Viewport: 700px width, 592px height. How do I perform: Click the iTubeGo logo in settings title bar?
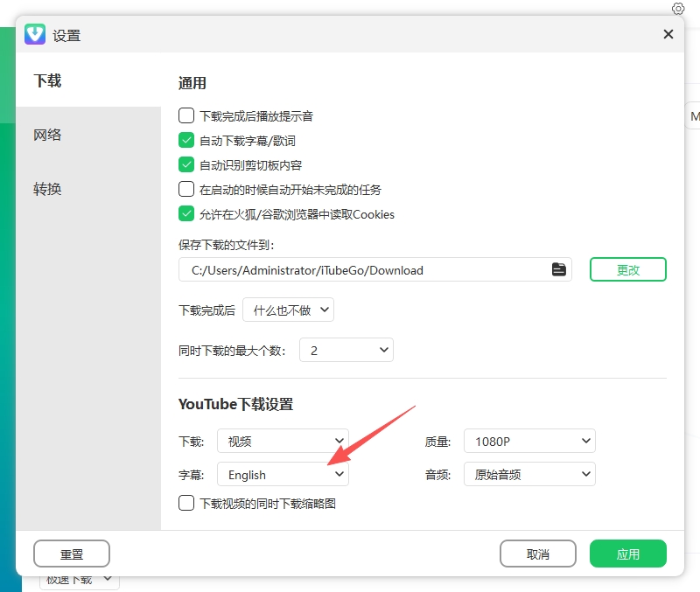35,34
